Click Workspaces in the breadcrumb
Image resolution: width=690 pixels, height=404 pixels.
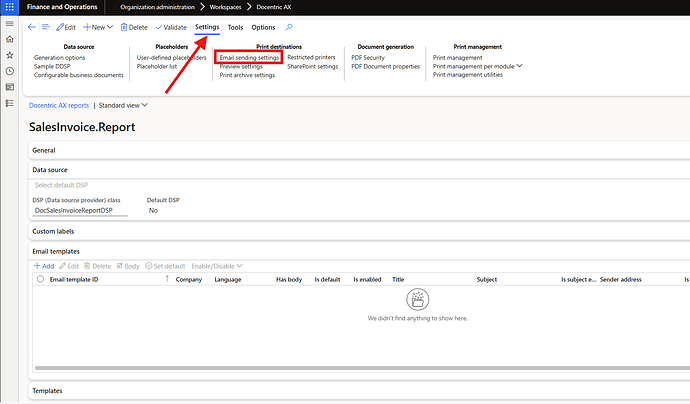225,7
